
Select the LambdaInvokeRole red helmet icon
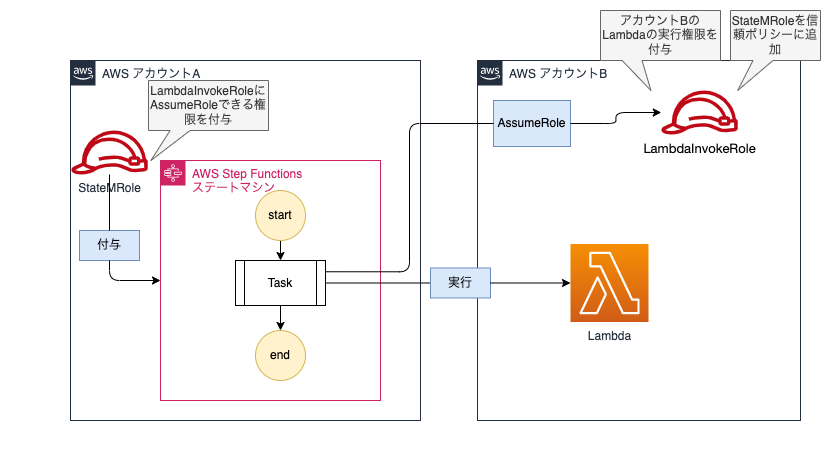click(x=698, y=115)
